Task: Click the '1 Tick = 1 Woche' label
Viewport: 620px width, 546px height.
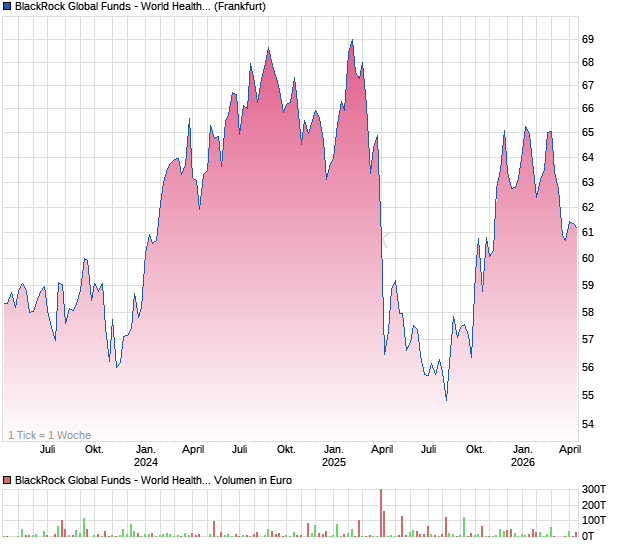Action: [x=49, y=435]
